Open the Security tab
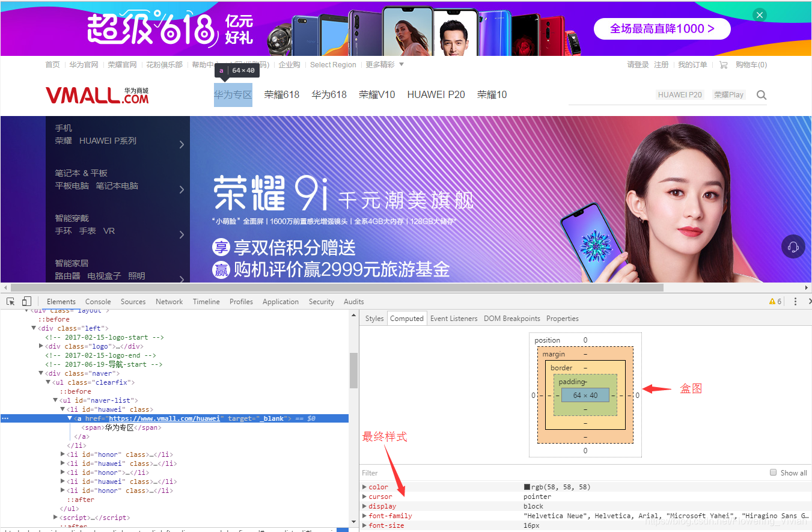 (322, 302)
